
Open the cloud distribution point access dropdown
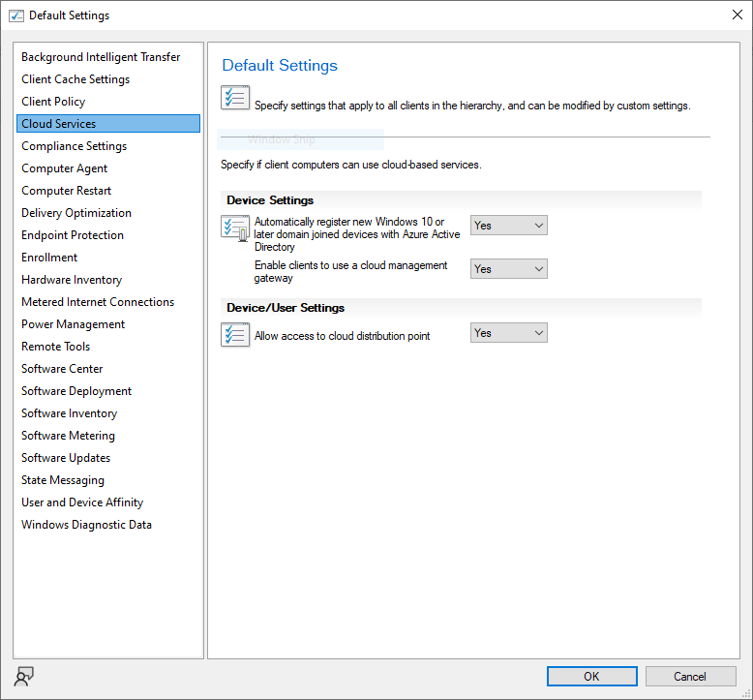coord(509,333)
